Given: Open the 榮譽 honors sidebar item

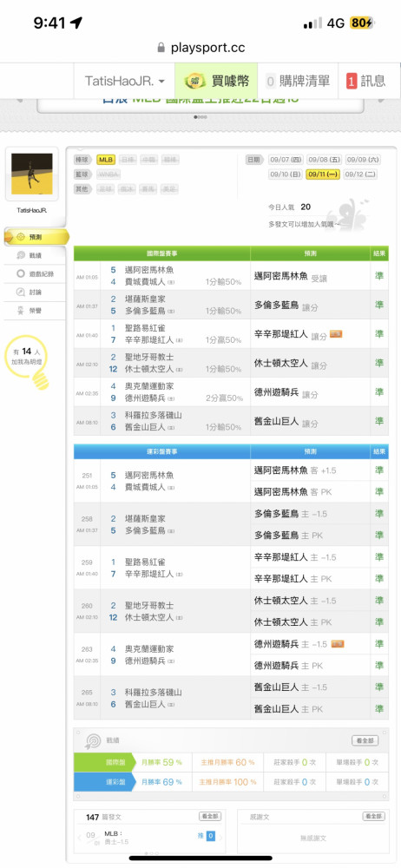Looking at the screenshot, I should click(x=35, y=311).
